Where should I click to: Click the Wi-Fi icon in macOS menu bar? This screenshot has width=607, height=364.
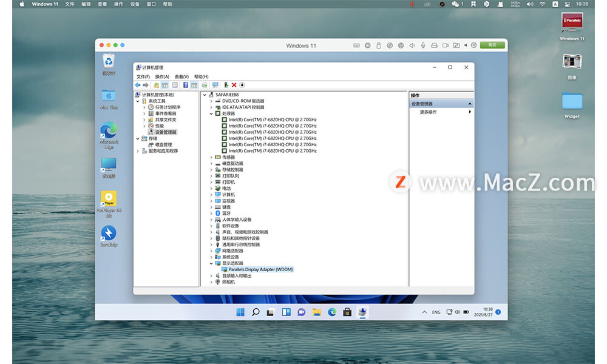pyautogui.click(x=542, y=4)
